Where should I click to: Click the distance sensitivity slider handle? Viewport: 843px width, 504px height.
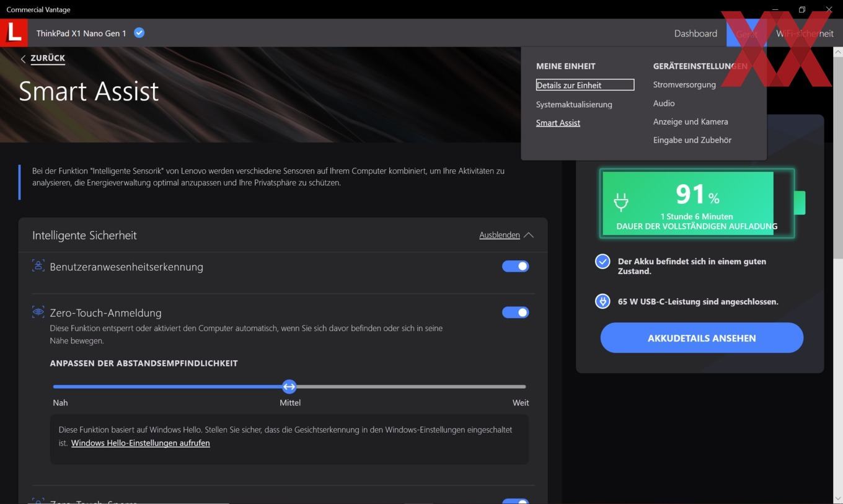click(x=289, y=387)
